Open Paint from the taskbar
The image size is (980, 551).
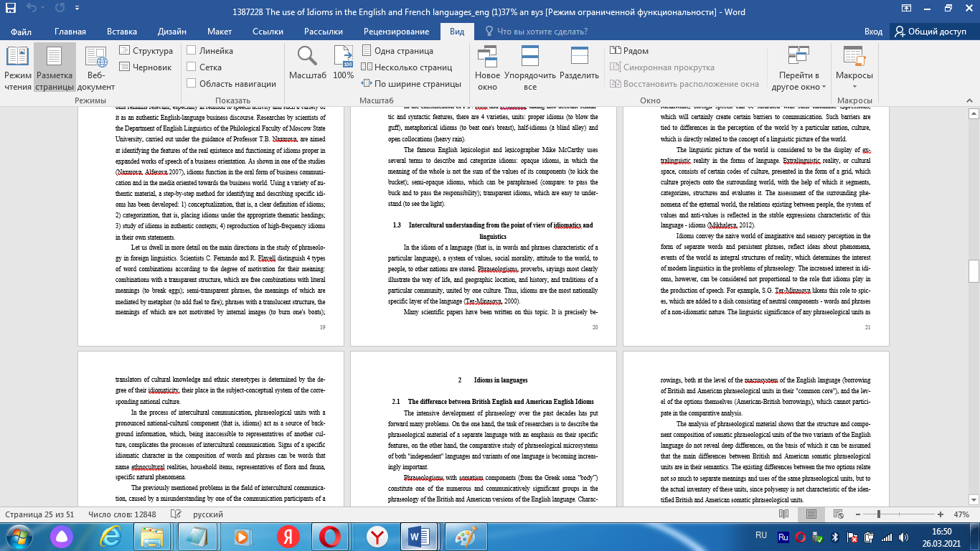tap(465, 536)
